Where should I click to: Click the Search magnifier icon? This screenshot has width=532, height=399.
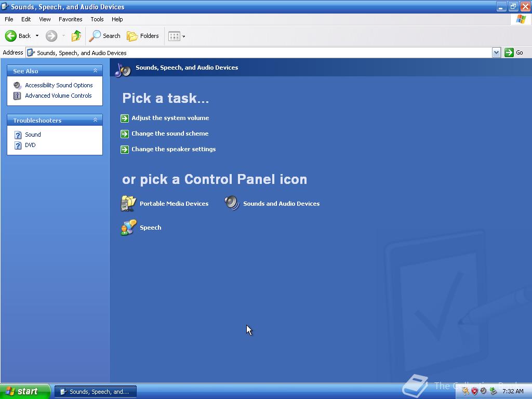pos(95,36)
